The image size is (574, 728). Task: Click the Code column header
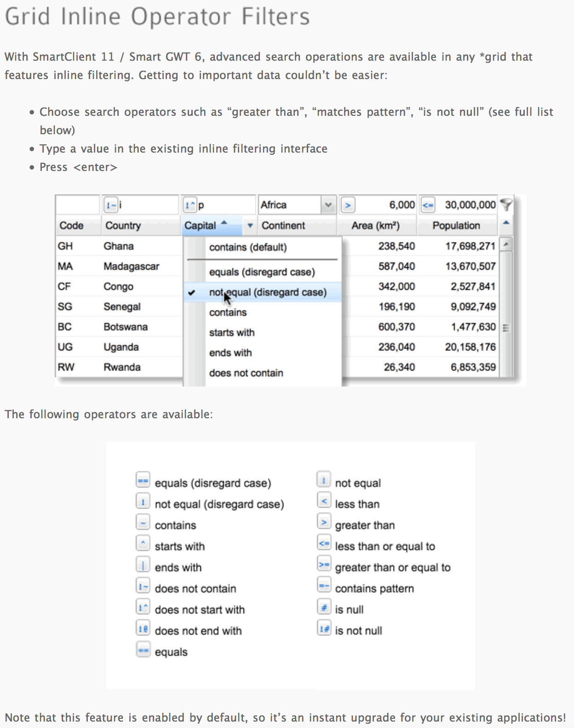[x=78, y=226]
